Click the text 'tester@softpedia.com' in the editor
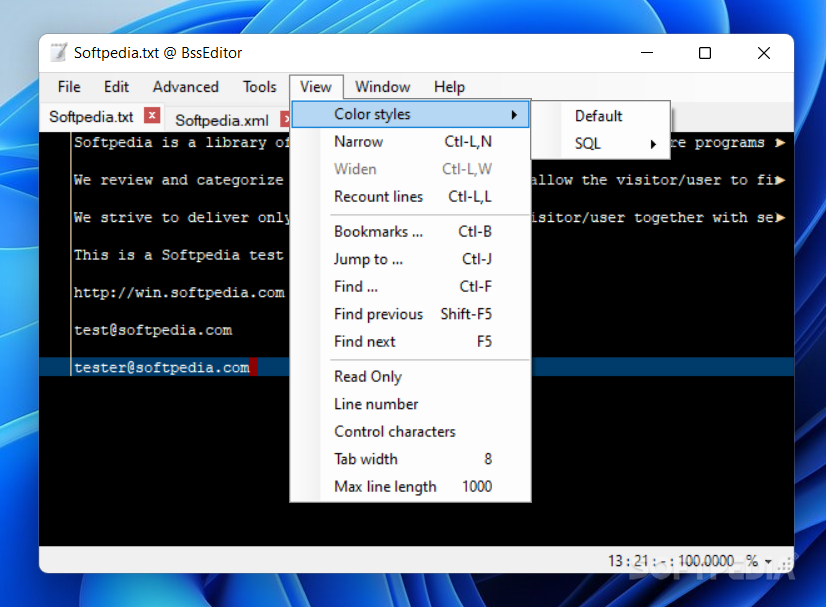826x607 pixels. point(162,367)
